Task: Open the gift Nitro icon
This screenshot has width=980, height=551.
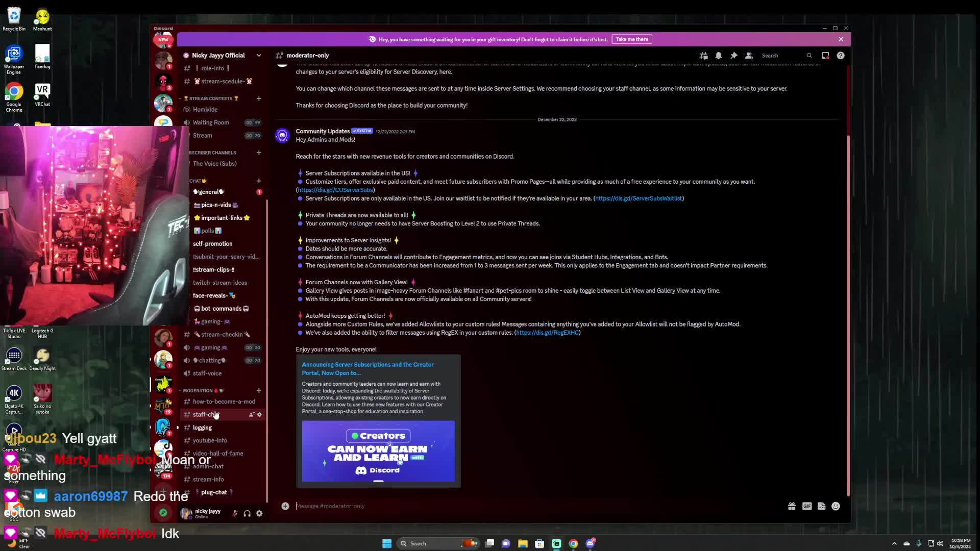Action: (x=792, y=506)
